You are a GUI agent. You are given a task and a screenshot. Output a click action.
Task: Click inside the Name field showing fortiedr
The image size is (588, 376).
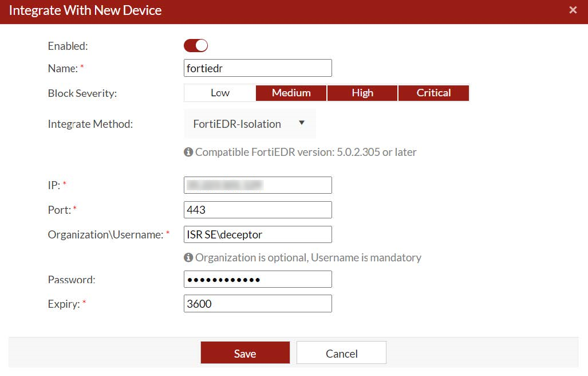click(258, 68)
